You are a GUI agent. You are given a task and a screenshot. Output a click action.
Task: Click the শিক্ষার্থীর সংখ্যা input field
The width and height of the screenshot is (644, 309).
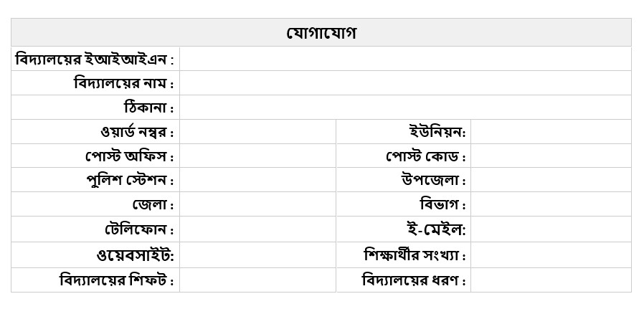[550, 255]
